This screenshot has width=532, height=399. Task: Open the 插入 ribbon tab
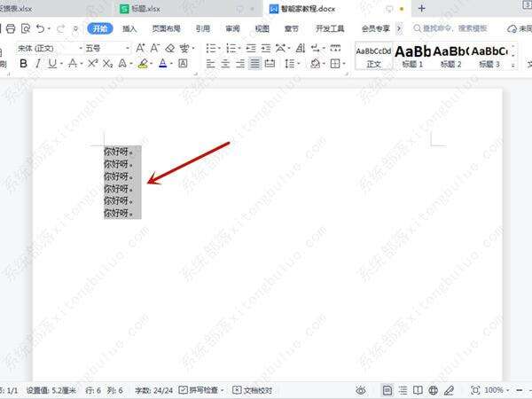[129, 29]
